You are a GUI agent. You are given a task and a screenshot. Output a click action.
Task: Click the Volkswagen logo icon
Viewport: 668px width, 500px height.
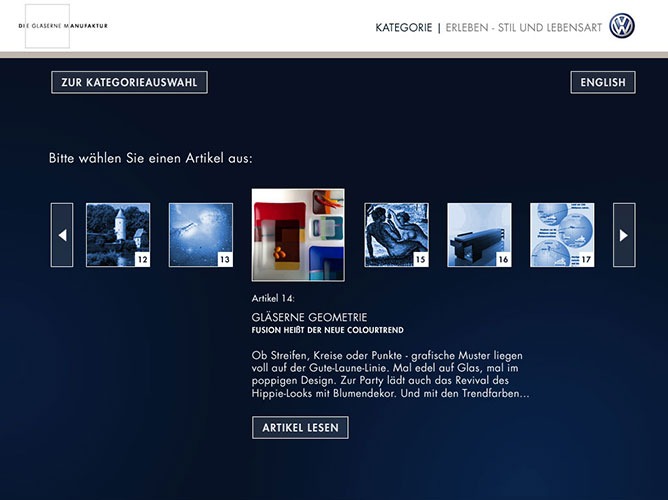point(622,27)
